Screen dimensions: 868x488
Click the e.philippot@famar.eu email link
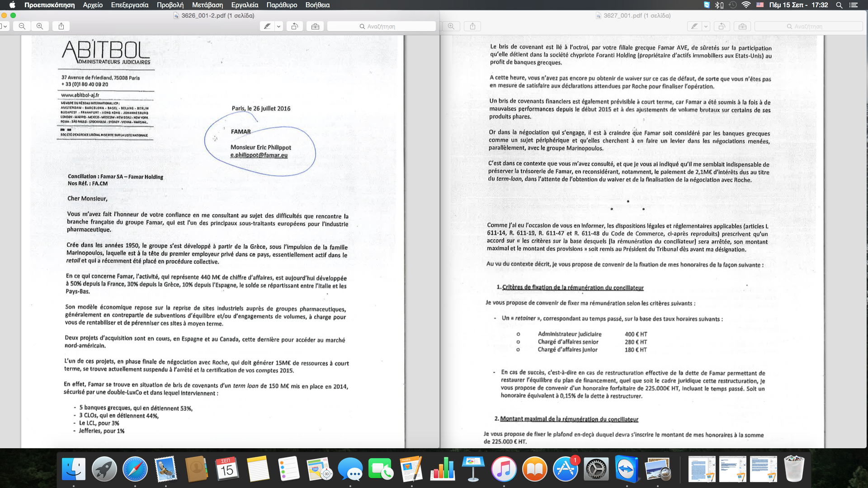259,155
